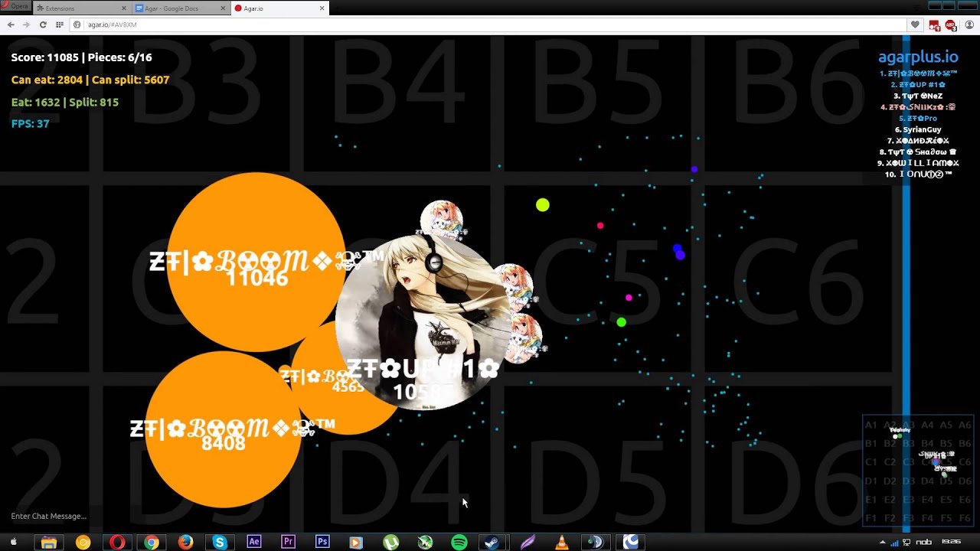The image size is (980, 551).
Task: Open Spotify from the taskbar
Action: click(459, 542)
